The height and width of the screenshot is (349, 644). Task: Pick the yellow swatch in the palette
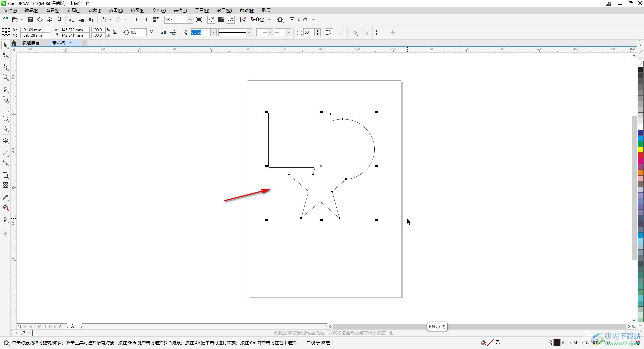pyautogui.click(x=641, y=149)
